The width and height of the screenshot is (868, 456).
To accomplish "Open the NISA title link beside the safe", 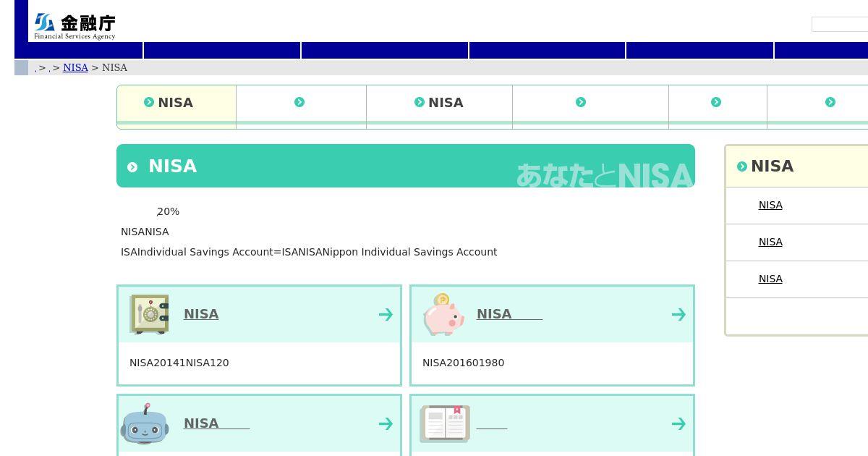I will [201, 314].
